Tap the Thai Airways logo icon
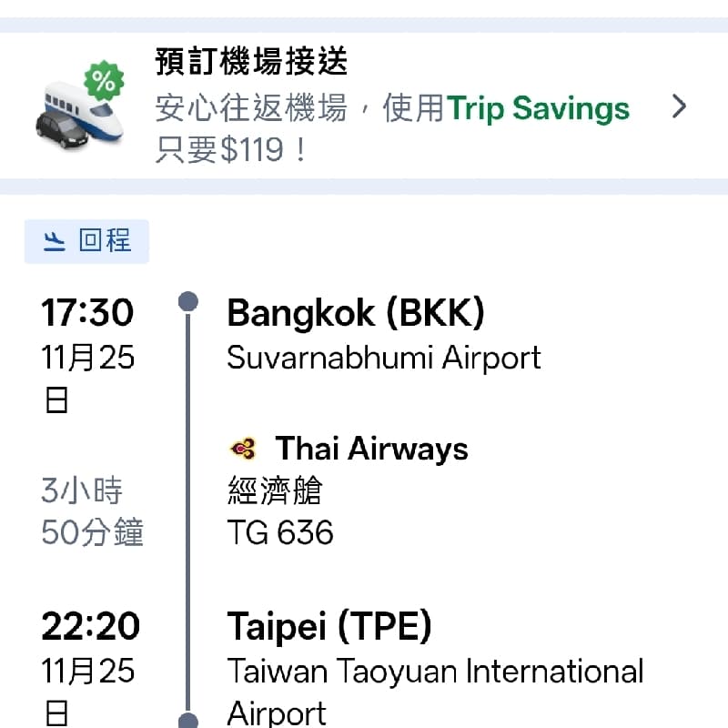This screenshot has height=728, width=728. [243, 449]
